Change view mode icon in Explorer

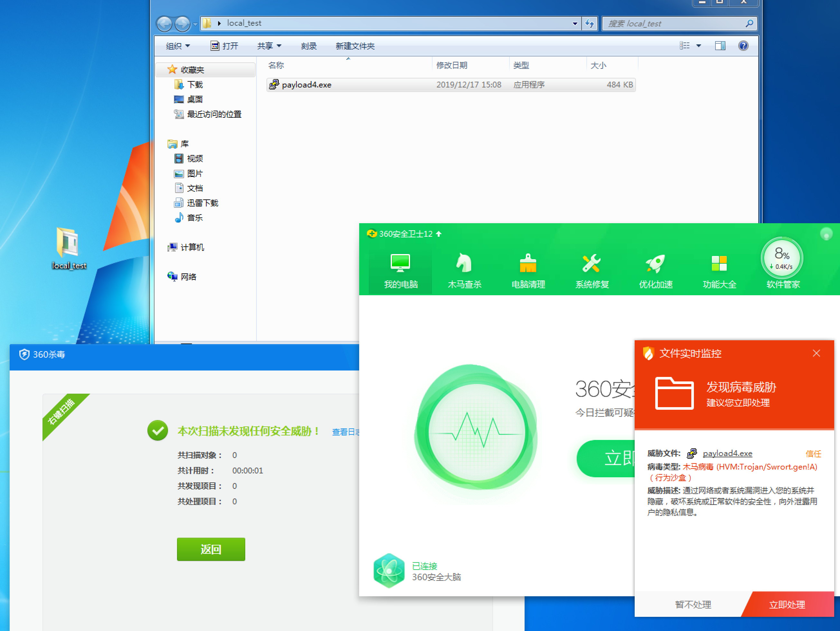(x=684, y=46)
